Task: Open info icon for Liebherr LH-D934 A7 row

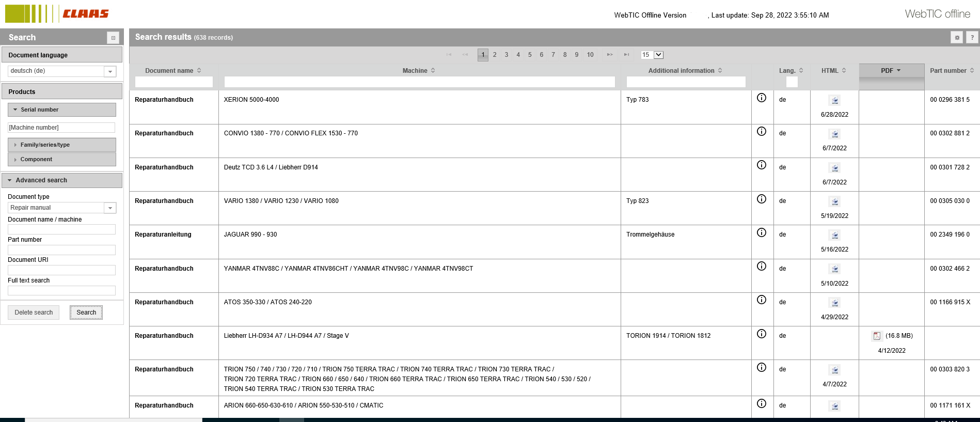Action: pyautogui.click(x=762, y=334)
